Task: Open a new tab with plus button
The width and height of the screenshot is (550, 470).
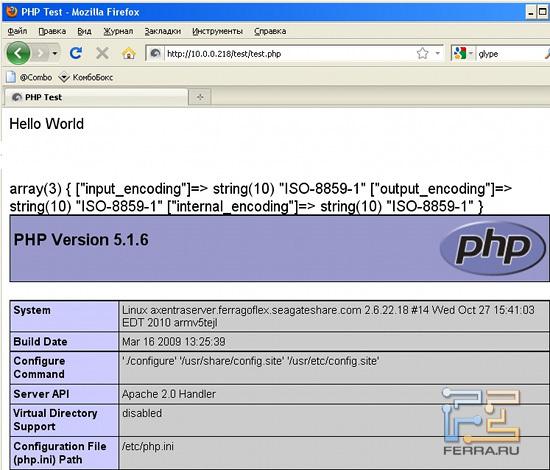Action: pyautogui.click(x=200, y=97)
